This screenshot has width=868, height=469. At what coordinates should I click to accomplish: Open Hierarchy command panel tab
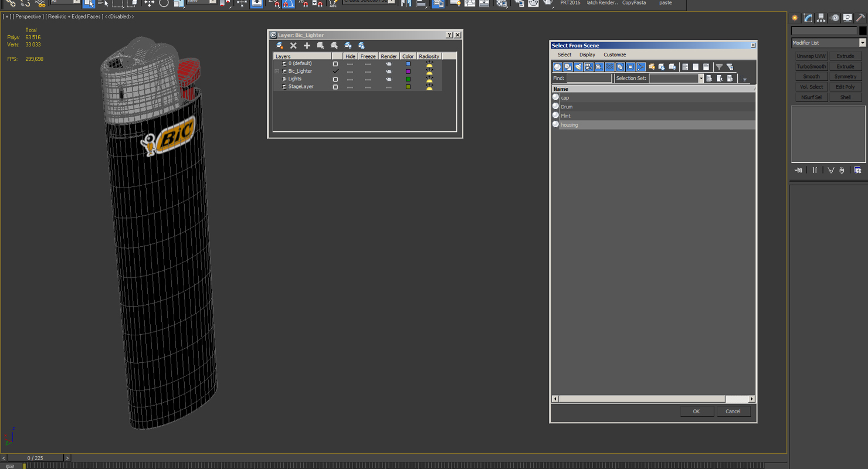tap(821, 18)
